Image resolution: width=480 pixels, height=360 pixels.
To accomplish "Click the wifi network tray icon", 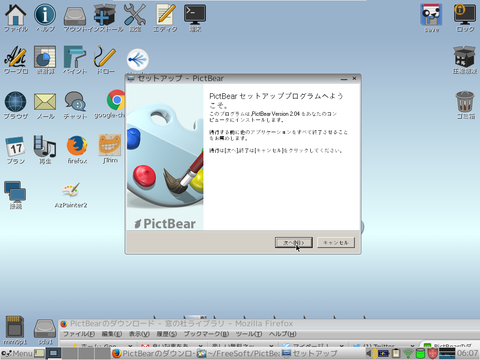I will pyautogui.click(x=408, y=353).
